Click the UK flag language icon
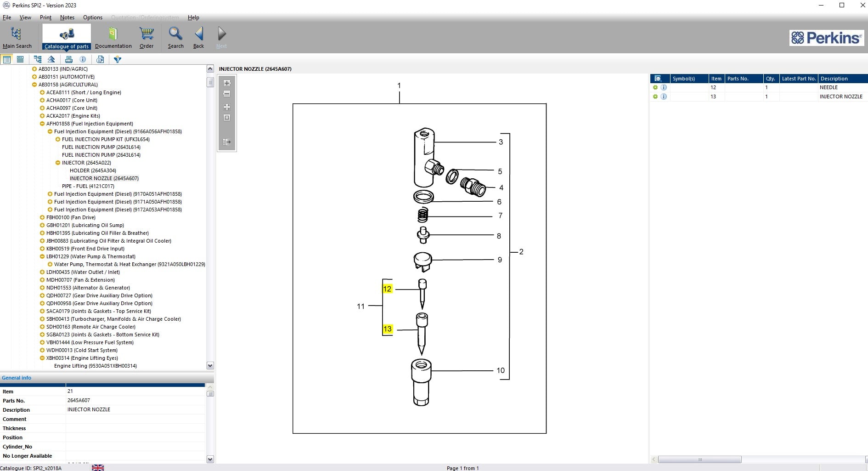This screenshot has height=471, width=868. coord(98,468)
